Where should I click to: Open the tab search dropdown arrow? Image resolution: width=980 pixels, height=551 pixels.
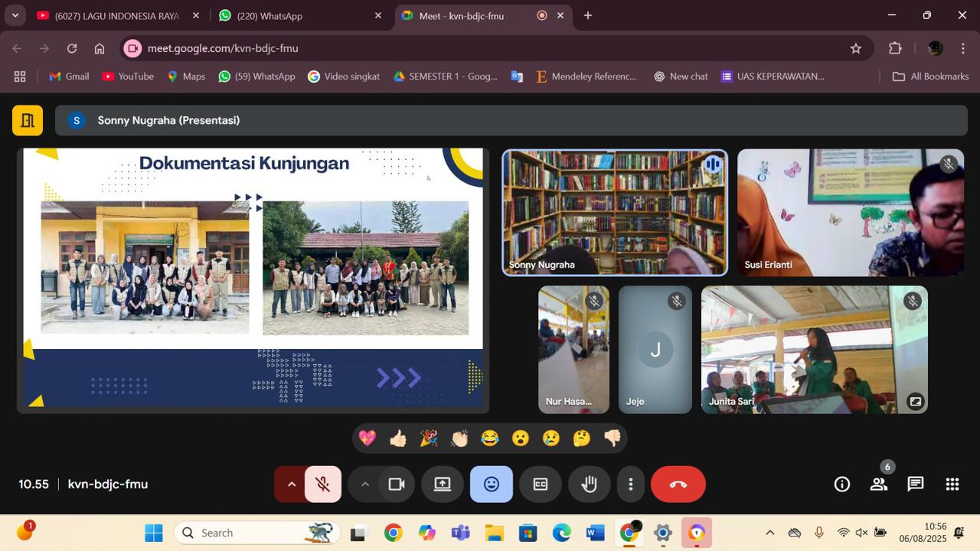click(15, 15)
